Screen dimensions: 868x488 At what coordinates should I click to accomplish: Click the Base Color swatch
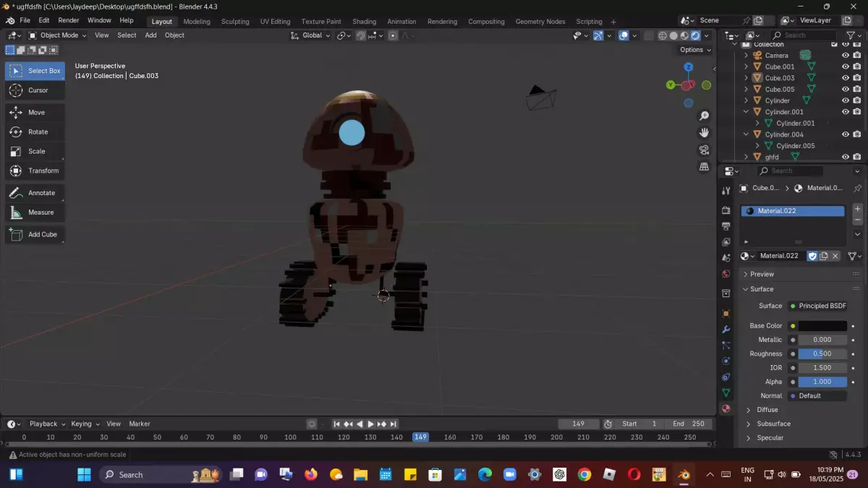point(822,326)
